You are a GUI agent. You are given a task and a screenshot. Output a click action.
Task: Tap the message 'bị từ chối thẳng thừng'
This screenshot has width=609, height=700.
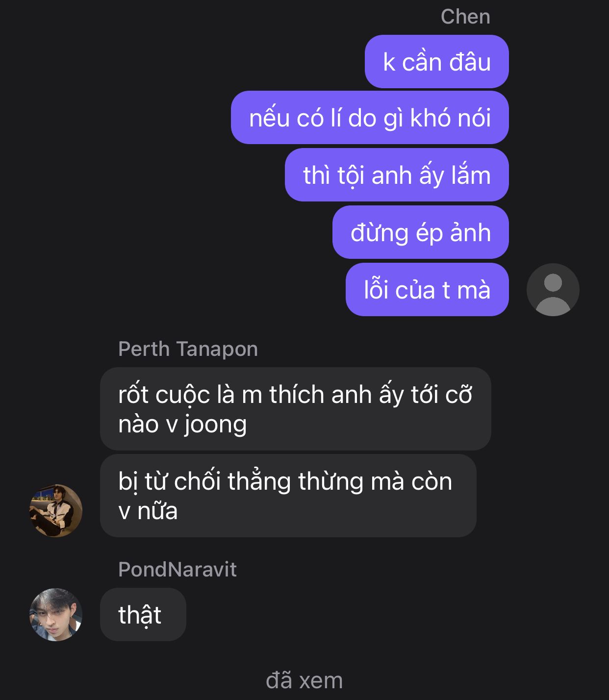coord(288,496)
